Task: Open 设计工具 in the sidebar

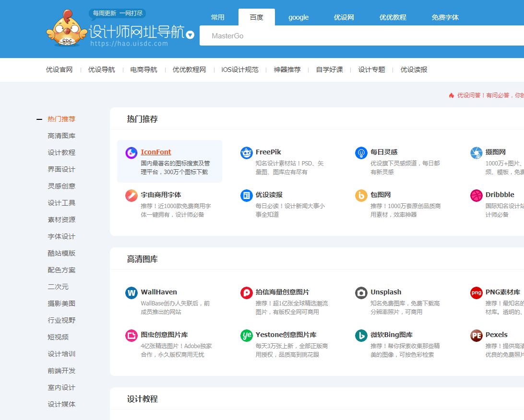Action: tap(61, 203)
